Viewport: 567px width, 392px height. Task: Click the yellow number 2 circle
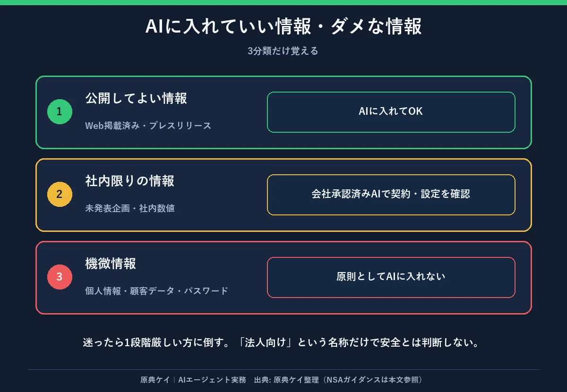tap(60, 195)
